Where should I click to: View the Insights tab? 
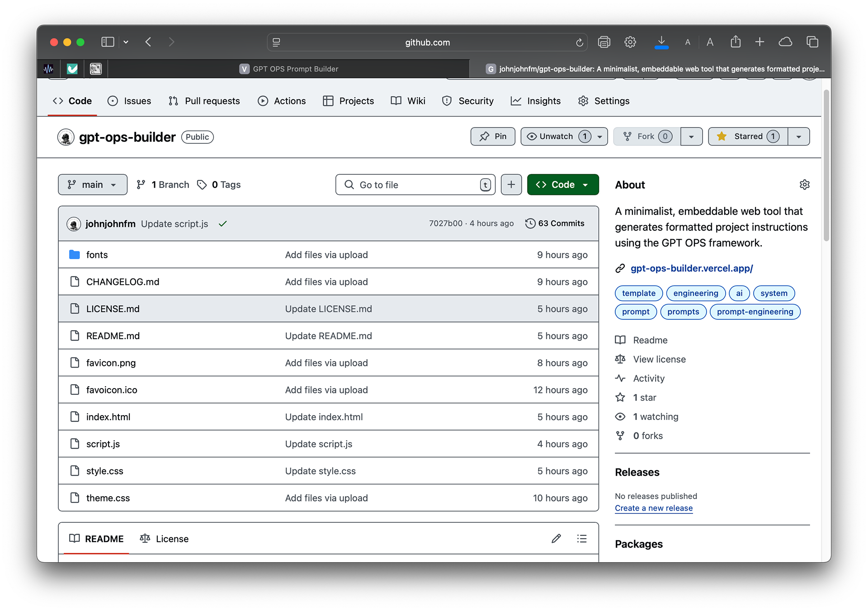tap(536, 101)
